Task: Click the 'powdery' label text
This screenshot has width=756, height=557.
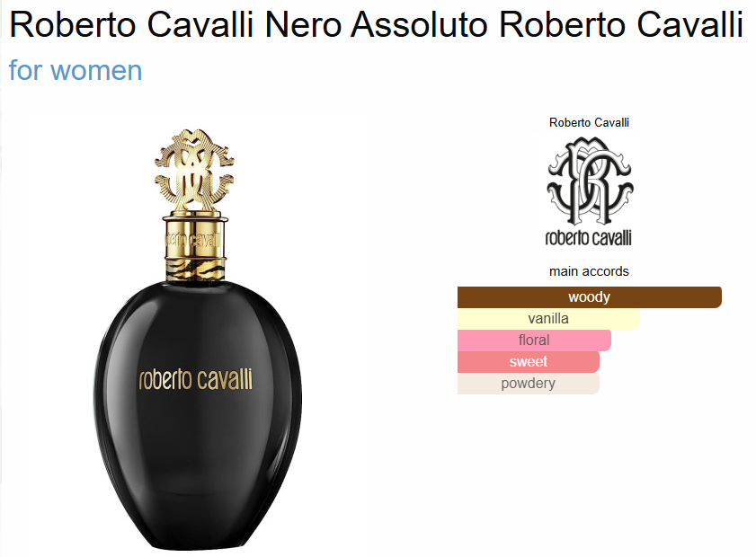Action: pos(529,384)
